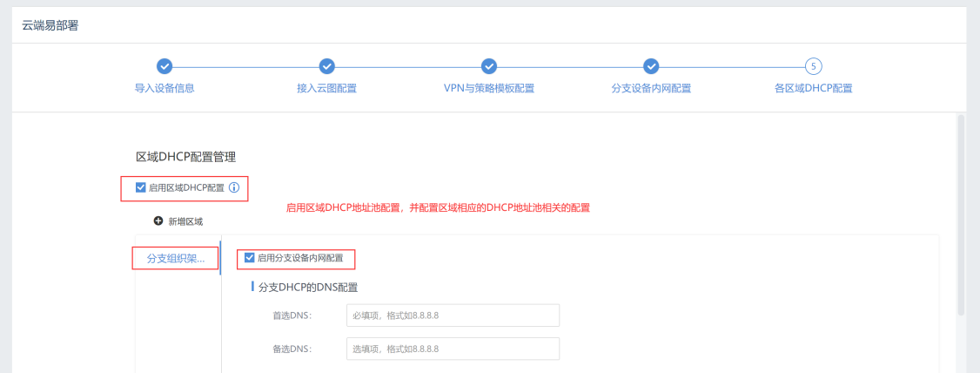Click the 新增区域 text button
Viewport: 980px width, 373px height.
point(185,221)
